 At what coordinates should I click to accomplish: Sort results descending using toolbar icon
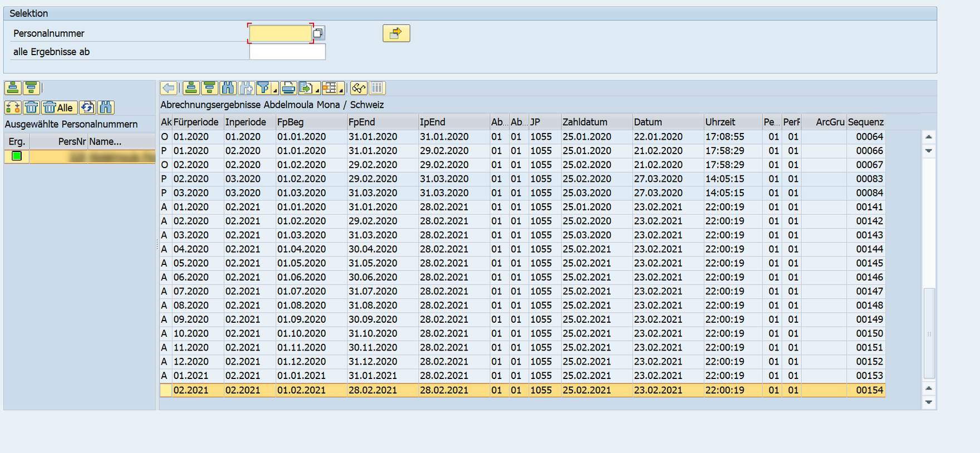(209, 88)
